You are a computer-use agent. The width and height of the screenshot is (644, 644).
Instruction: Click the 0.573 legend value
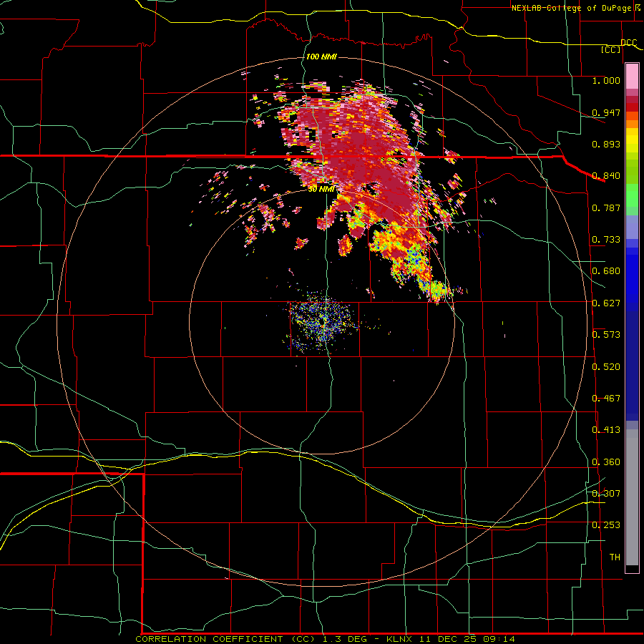(x=606, y=335)
